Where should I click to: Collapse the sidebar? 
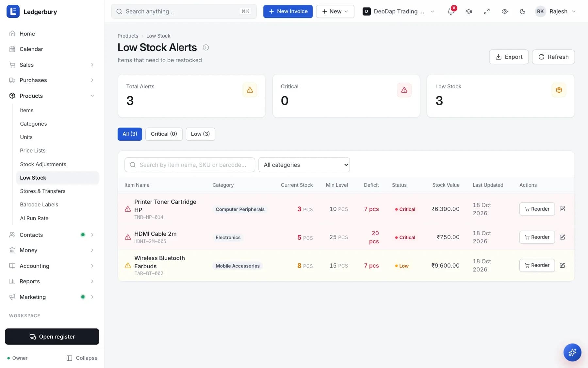point(82,358)
